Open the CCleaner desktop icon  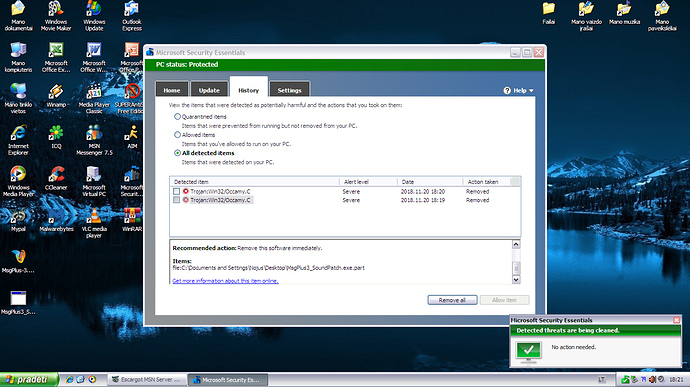coord(56,178)
